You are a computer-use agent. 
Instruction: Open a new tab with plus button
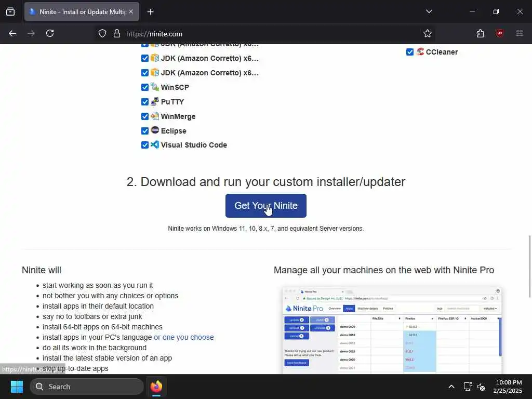coord(150,12)
